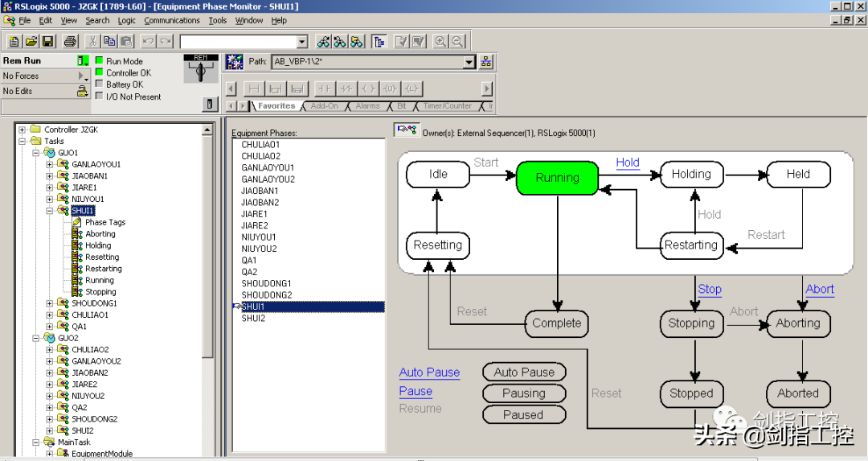868x461 pixels.
Task: Click the Zoom In magnifier icon
Action: (x=440, y=41)
